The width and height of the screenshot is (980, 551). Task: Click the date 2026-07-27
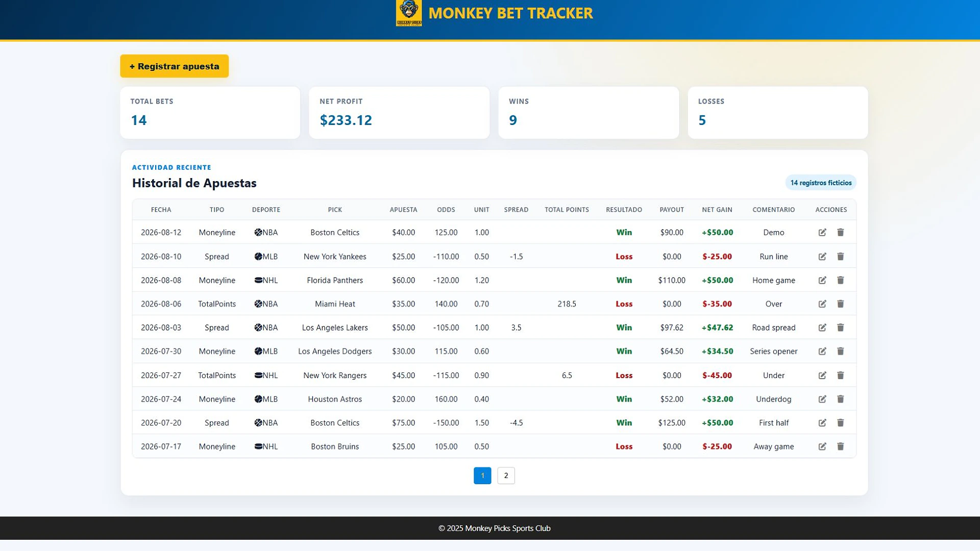point(161,375)
